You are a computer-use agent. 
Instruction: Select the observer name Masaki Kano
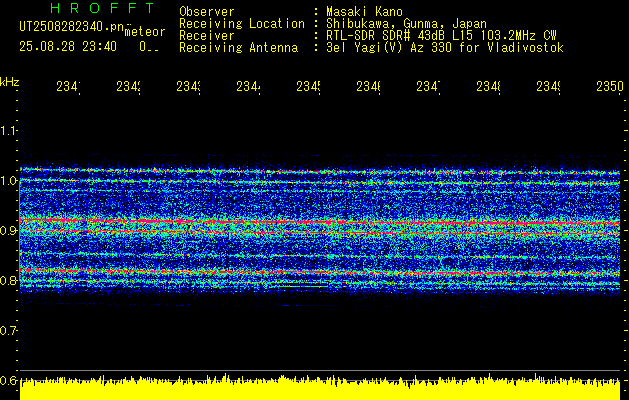coord(364,12)
